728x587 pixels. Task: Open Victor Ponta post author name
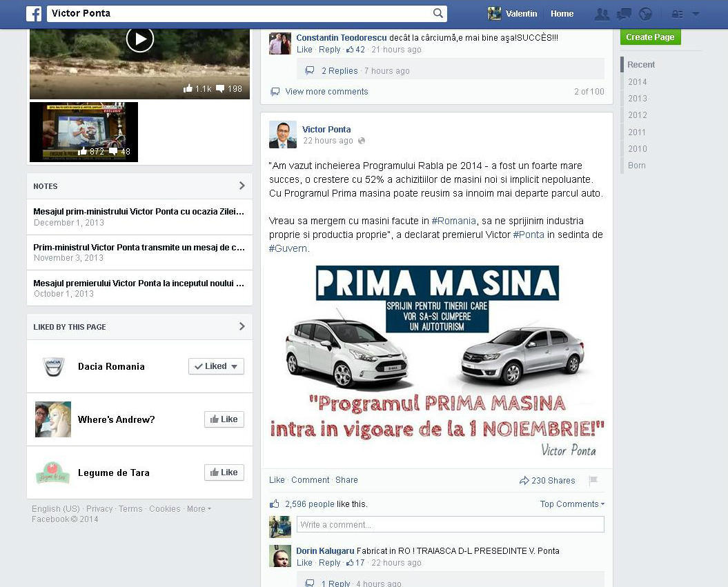(x=326, y=130)
